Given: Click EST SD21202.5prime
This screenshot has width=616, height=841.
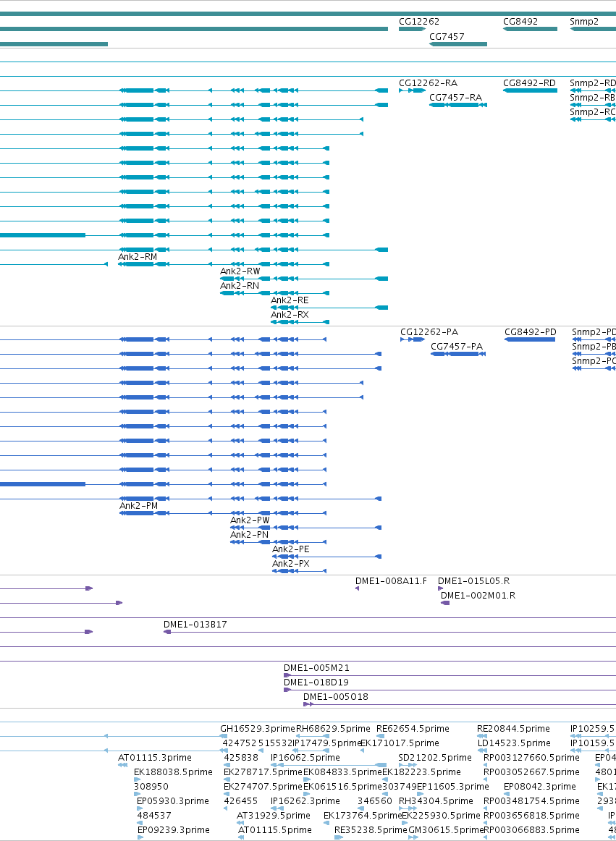Looking at the screenshot, I should (x=435, y=758).
